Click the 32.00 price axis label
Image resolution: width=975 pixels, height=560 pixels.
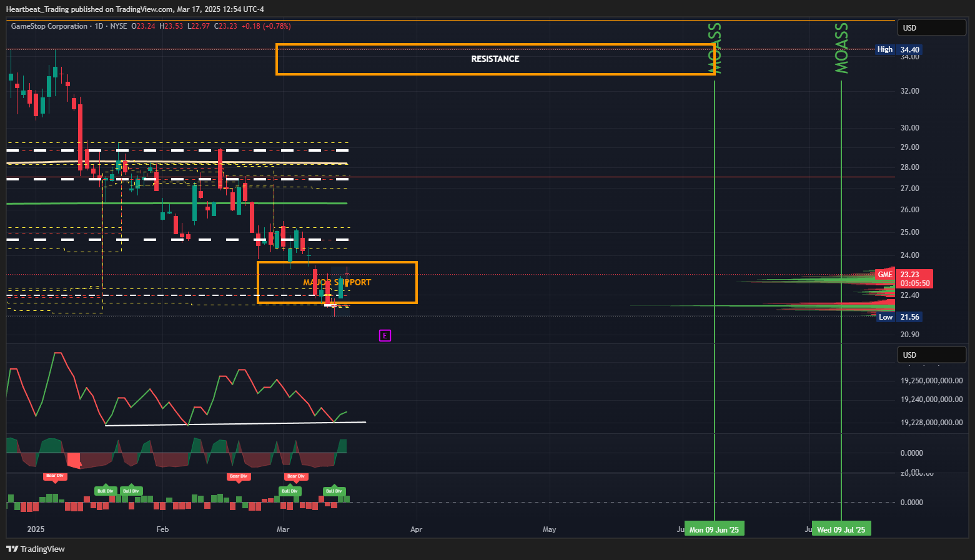[909, 91]
